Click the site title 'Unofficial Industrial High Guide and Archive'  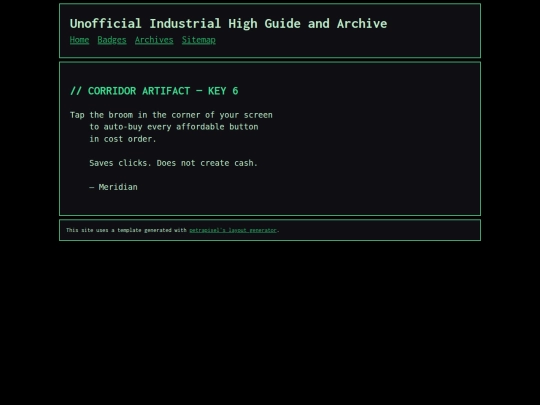click(228, 23)
